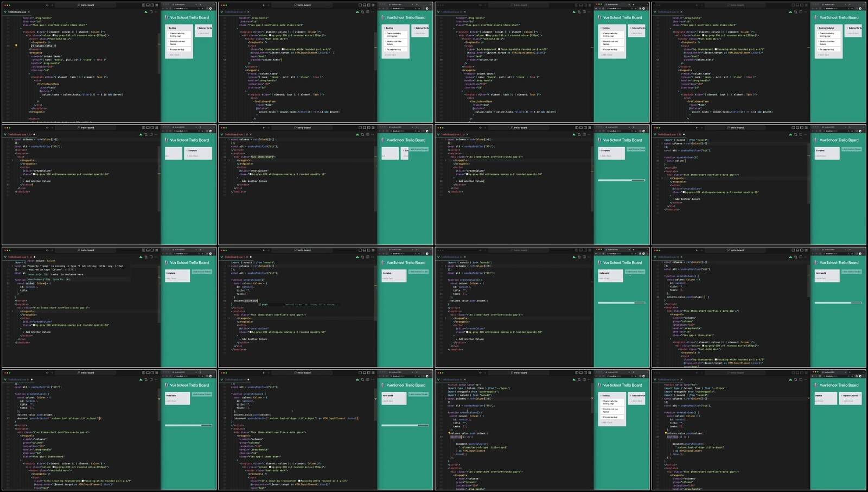Go back with the arrow in top-left frame
This screenshot has height=492, width=868.
tap(47, 5)
